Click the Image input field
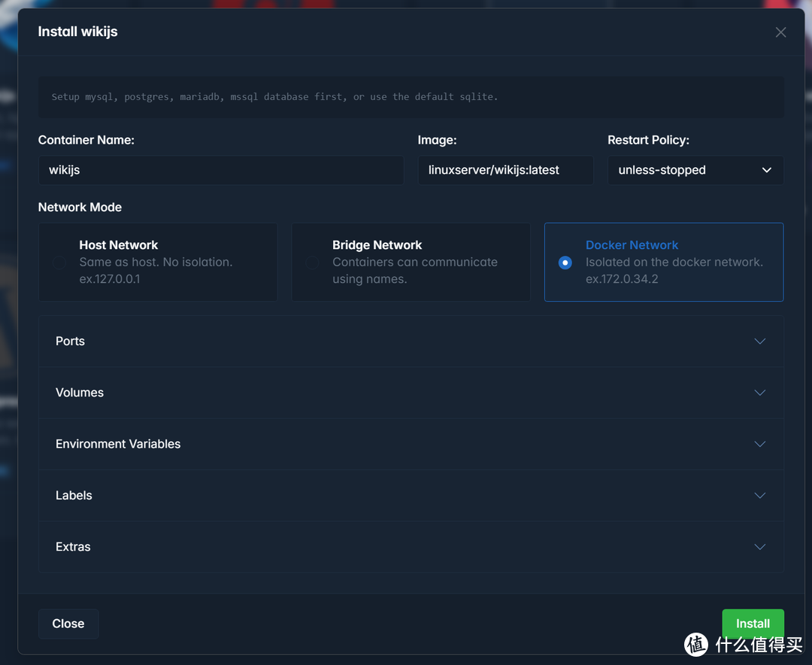Viewport: 812px width, 665px height. (x=505, y=170)
